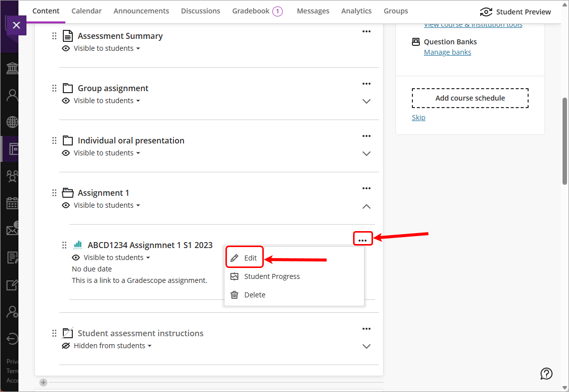The width and height of the screenshot is (569, 392).
Task: Switch to the Gradebook tab
Action: tap(252, 10)
